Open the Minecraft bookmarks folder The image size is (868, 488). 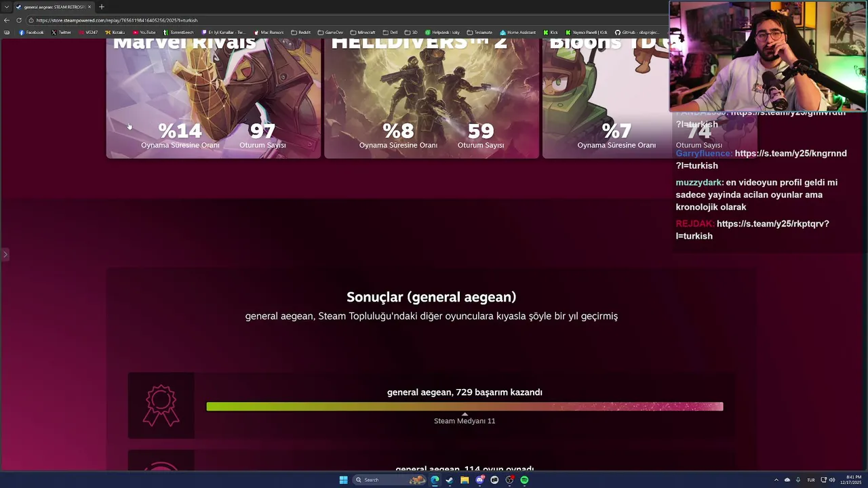(x=363, y=33)
